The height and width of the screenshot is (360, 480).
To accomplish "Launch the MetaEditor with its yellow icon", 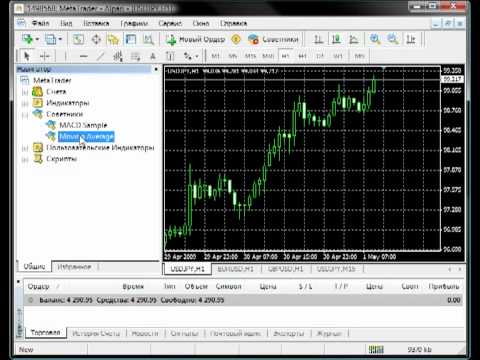I will 236,39.
